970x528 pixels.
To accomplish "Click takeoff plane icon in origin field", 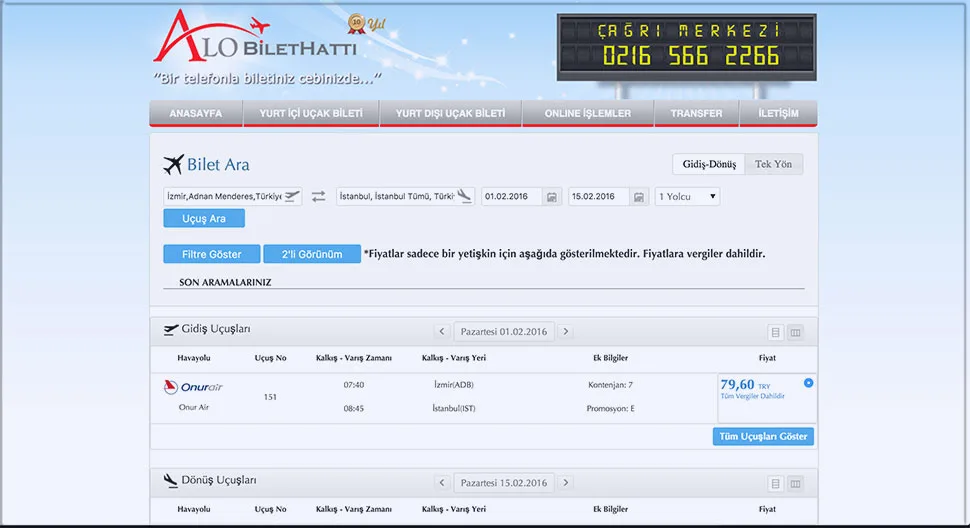I will click(x=292, y=197).
